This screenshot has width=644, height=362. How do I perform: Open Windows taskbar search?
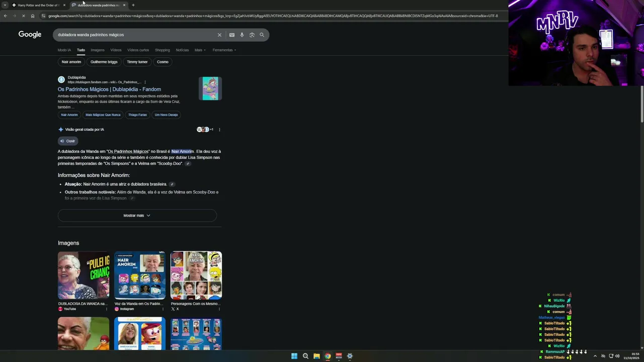(x=305, y=356)
